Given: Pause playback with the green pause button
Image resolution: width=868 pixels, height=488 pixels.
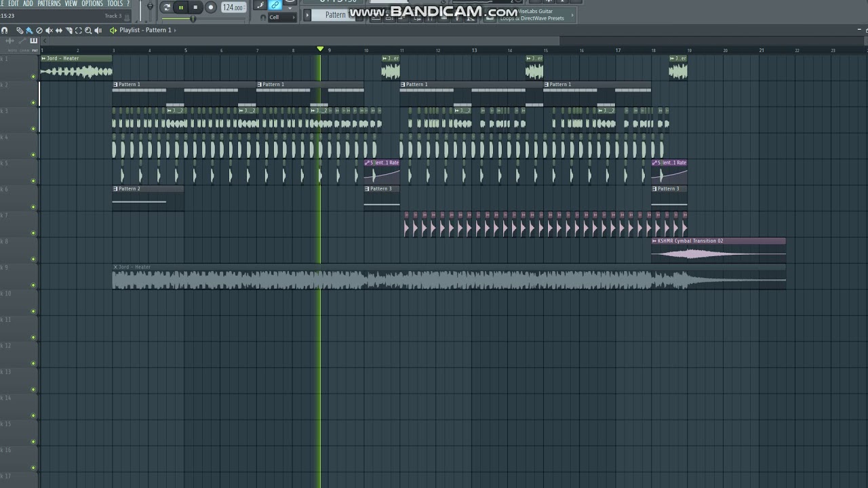Looking at the screenshot, I should 181,7.
